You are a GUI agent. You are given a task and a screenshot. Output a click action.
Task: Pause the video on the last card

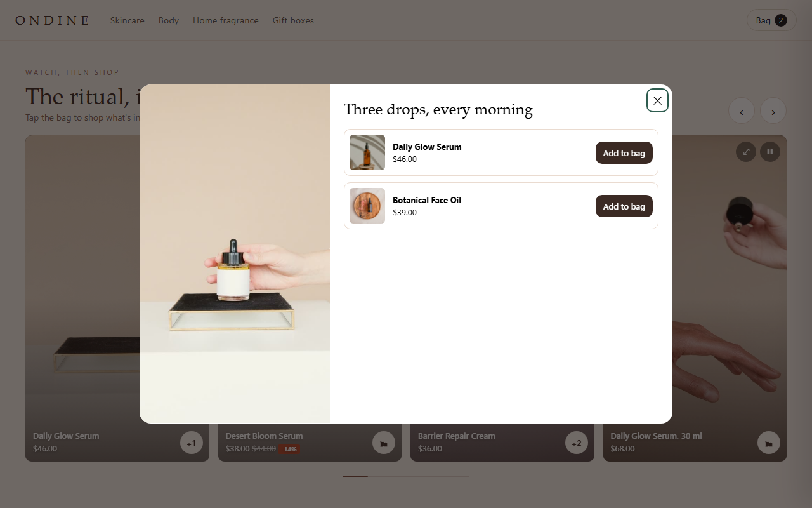(x=770, y=152)
